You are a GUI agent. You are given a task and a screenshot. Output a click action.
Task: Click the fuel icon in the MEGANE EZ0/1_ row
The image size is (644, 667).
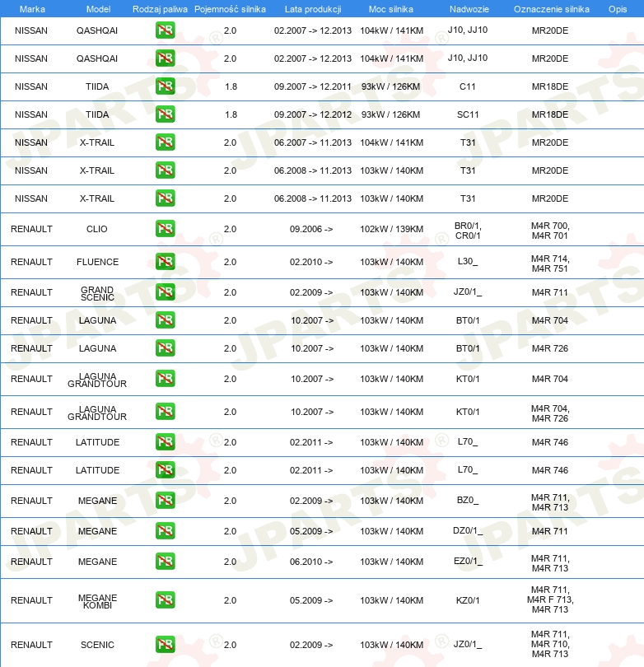(165, 562)
